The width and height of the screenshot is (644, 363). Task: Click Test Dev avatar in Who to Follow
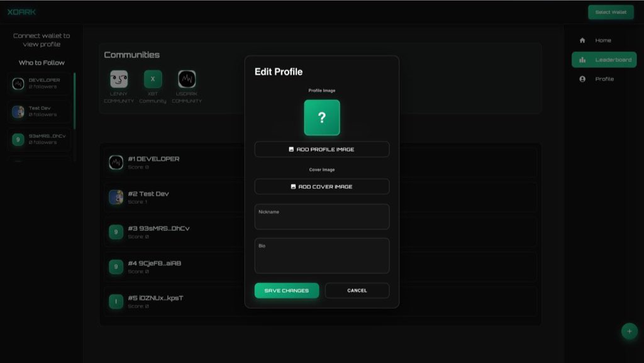pos(18,112)
